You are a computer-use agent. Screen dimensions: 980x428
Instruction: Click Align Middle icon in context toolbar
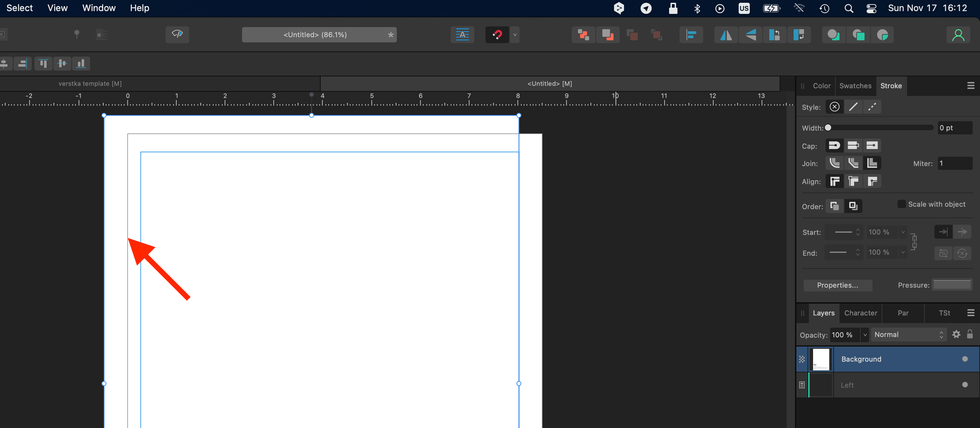[62, 63]
